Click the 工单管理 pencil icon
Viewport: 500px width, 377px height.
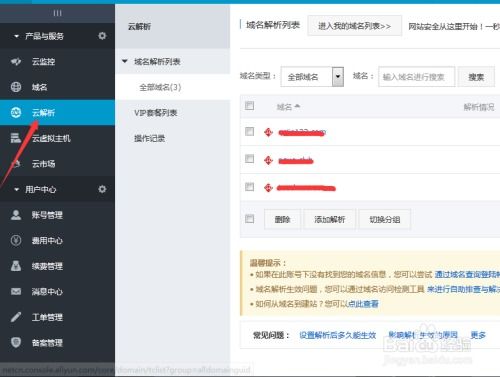(x=16, y=317)
